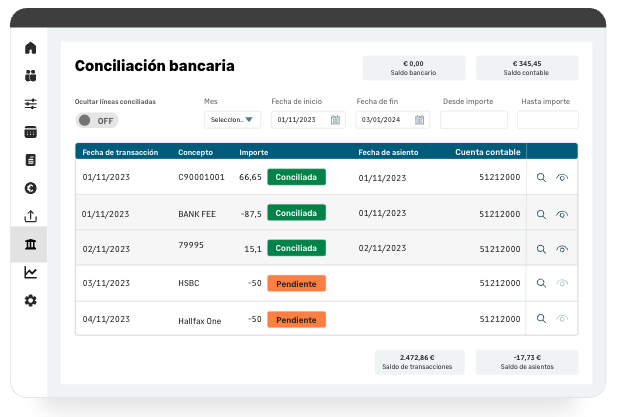Open the Fecha de fin calendar picker
641x417 pixels.
tap(421, 120)
